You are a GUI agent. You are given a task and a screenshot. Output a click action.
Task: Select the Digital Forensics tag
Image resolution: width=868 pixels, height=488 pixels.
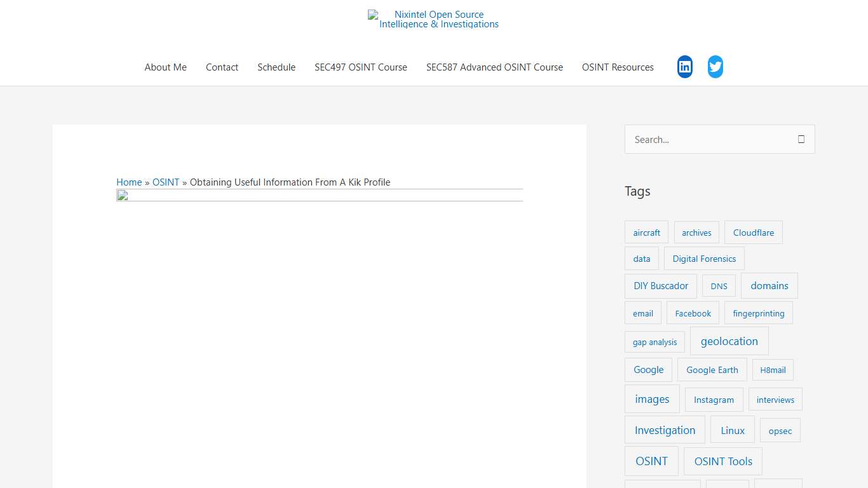pos(704,259)
